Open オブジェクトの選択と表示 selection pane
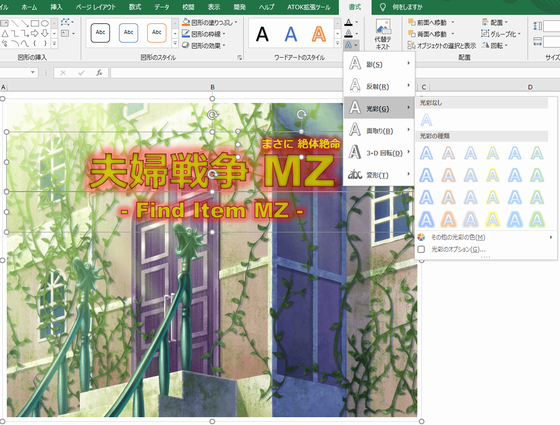The width and height of the screenshot is (560, 425). (x=442, y=45)
